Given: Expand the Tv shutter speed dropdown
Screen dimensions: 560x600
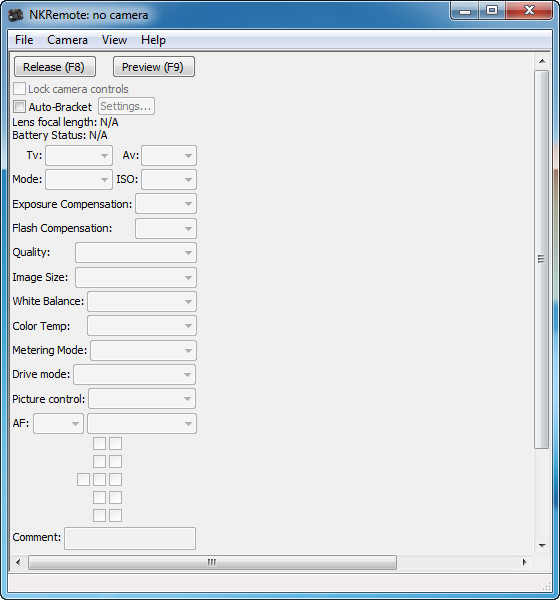Looking at the screenshot, I should [x=79, y=155].
